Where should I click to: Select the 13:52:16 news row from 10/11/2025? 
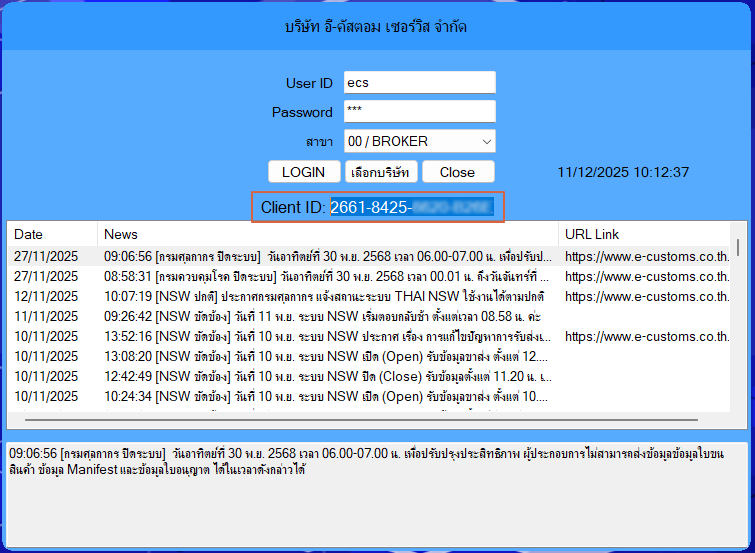click(328, 336)
